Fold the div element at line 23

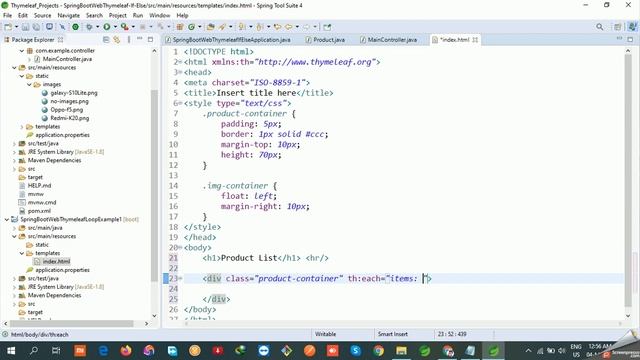[180, 278]
